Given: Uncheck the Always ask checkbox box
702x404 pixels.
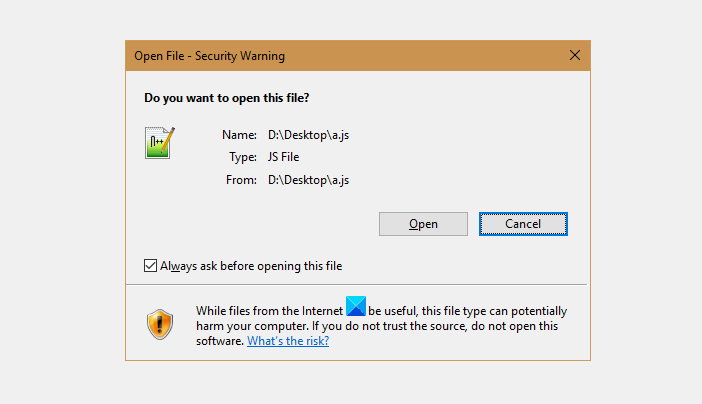Looking at the screenshot, I should coord(151,266).
